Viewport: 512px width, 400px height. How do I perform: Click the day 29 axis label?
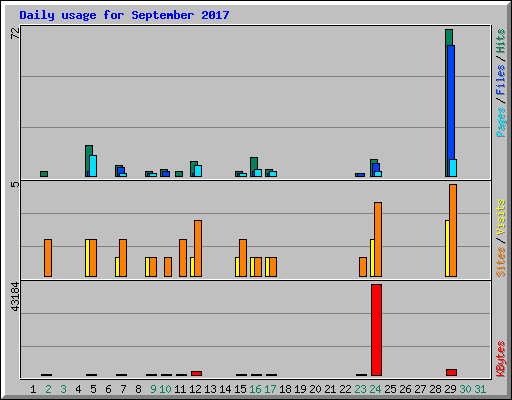pos(450,389)
